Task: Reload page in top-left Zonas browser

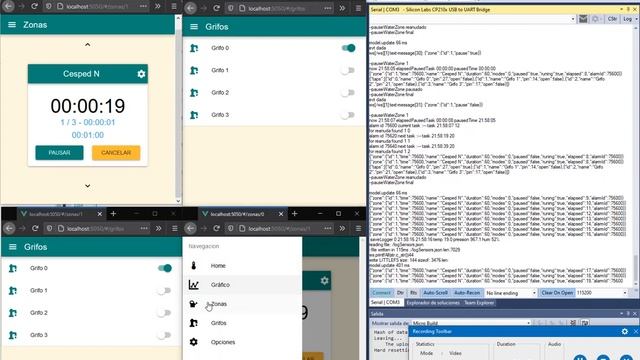Action: [35, 7]
